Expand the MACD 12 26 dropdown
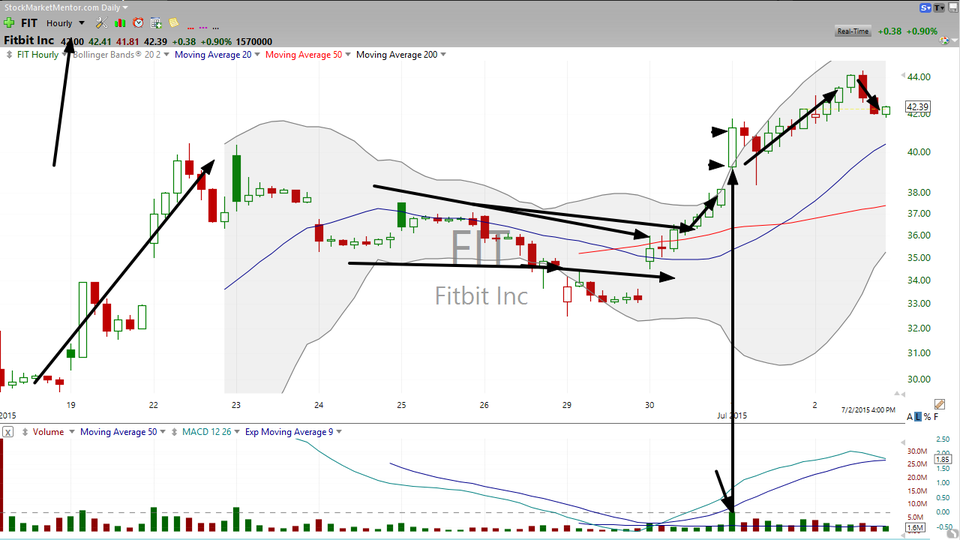 (237, 432)
